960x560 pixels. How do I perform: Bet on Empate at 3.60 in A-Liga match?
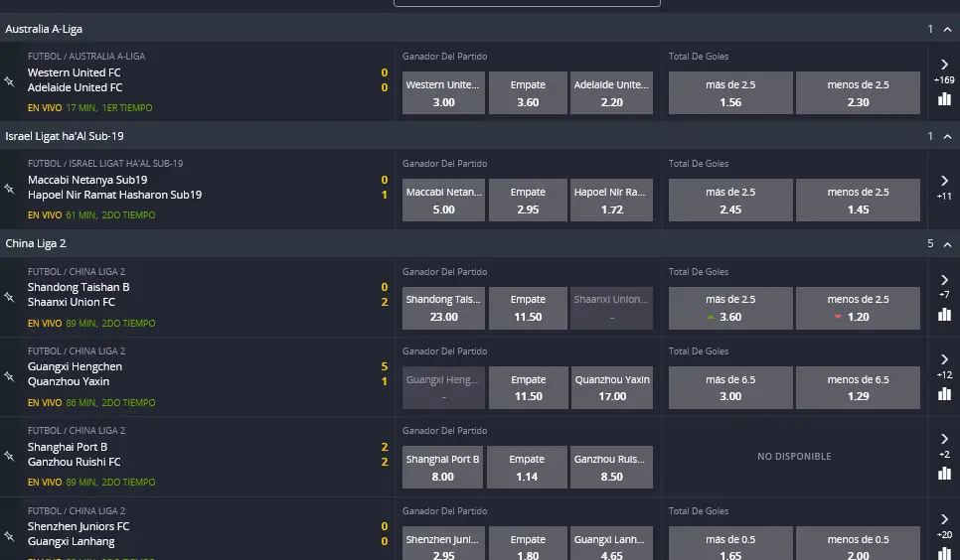tap(528, 93)
